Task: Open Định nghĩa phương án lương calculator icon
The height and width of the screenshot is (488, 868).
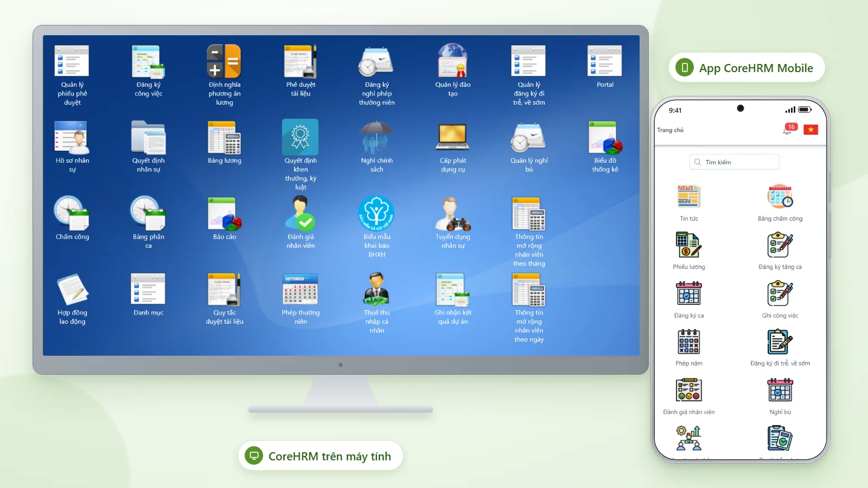Action: pos(224,61)
